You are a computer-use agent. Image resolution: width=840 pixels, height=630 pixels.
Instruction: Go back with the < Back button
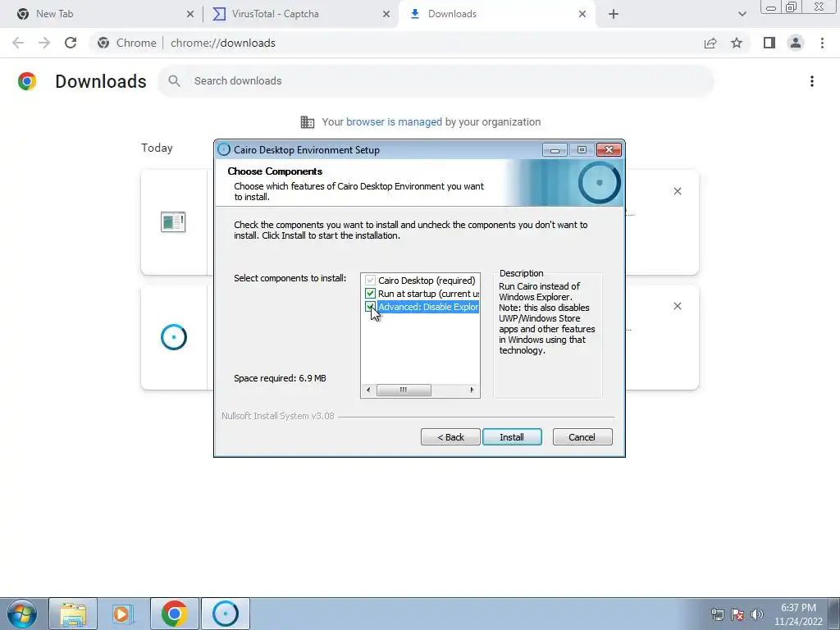point(450,437)
